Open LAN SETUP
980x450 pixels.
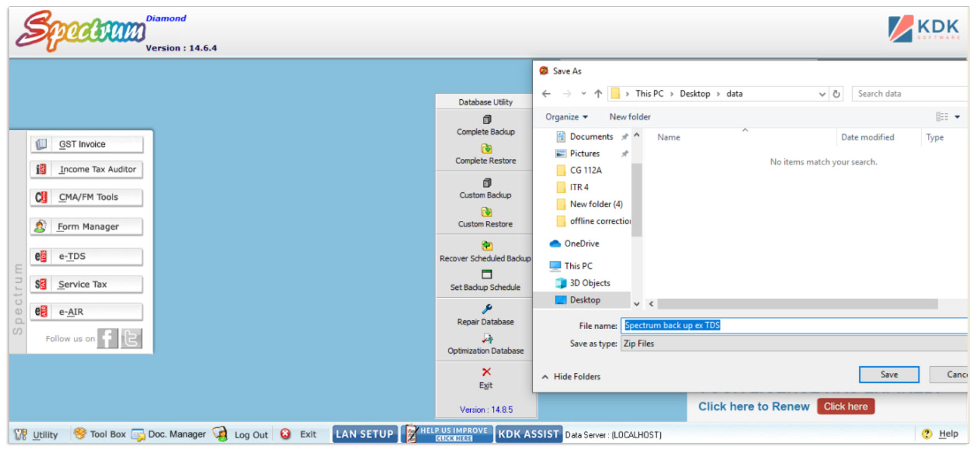click(x=365, y=434)
